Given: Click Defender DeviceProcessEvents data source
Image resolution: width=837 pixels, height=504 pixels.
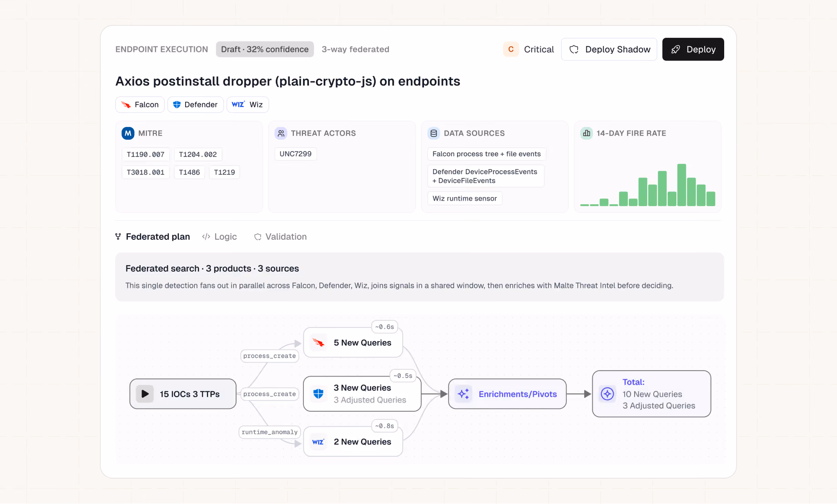Looking at the screenshot, I should click(486, 176).
